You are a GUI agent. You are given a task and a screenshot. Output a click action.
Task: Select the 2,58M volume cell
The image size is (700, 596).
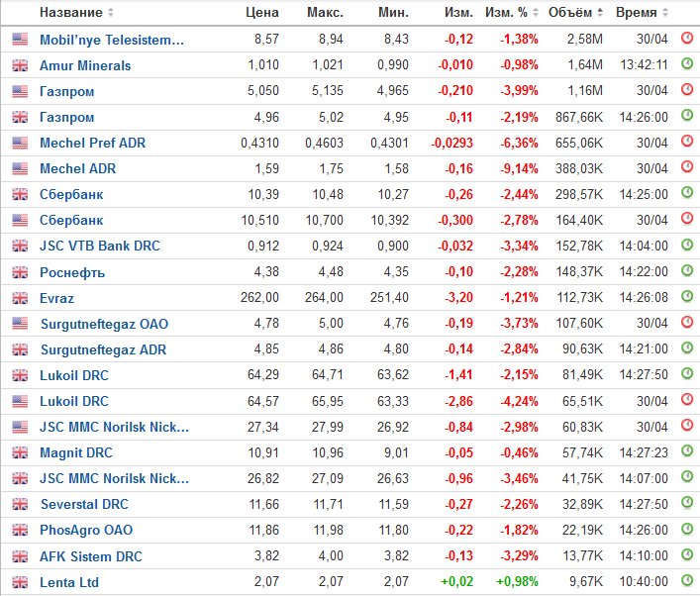tap(585, 40)
